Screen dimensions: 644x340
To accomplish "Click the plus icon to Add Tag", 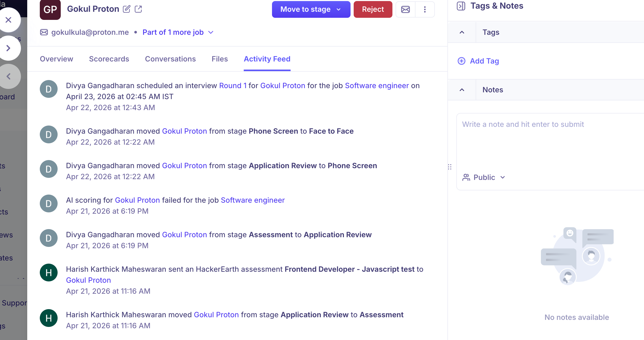I will click(x=461, y=61).
